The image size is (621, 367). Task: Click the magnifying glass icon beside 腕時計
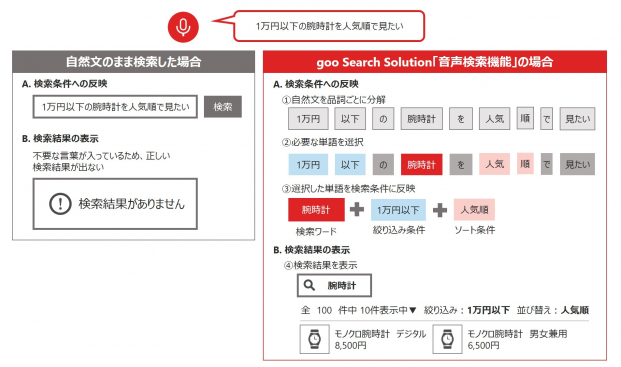coord(309,285)
